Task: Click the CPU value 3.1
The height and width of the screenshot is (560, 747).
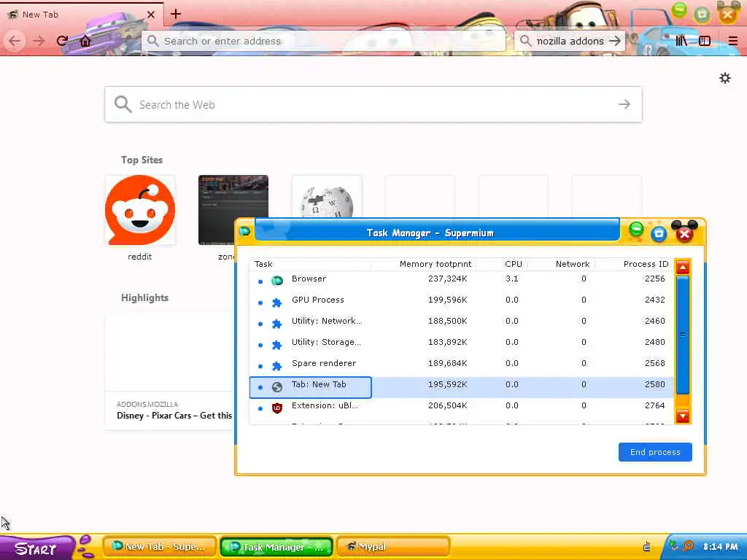Action: [511, 279]
